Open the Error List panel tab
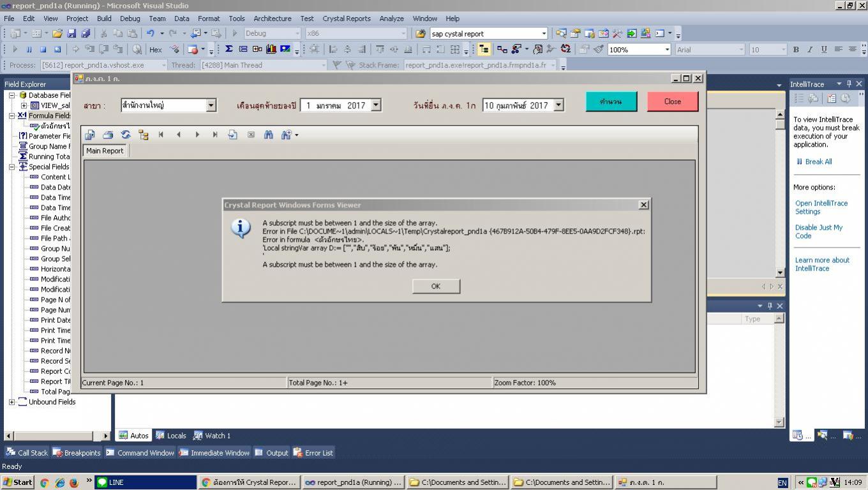 click(313, 453)
